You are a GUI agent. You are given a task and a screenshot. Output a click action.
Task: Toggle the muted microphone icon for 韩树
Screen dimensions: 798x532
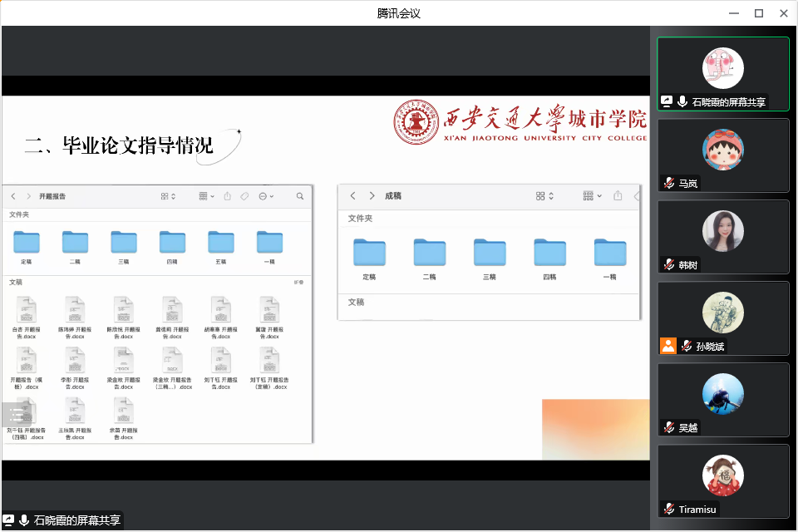point(668,264)
